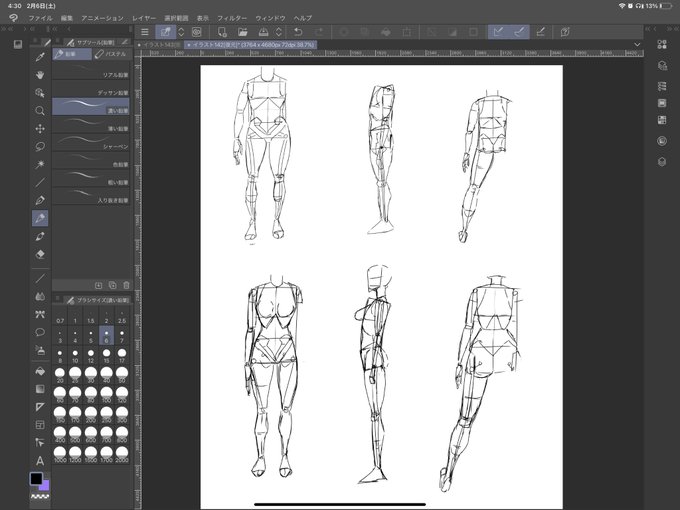Open the アニメーション menu
Image resolution: width=680 pixels, height=510 pixels.
click(102, 18)
